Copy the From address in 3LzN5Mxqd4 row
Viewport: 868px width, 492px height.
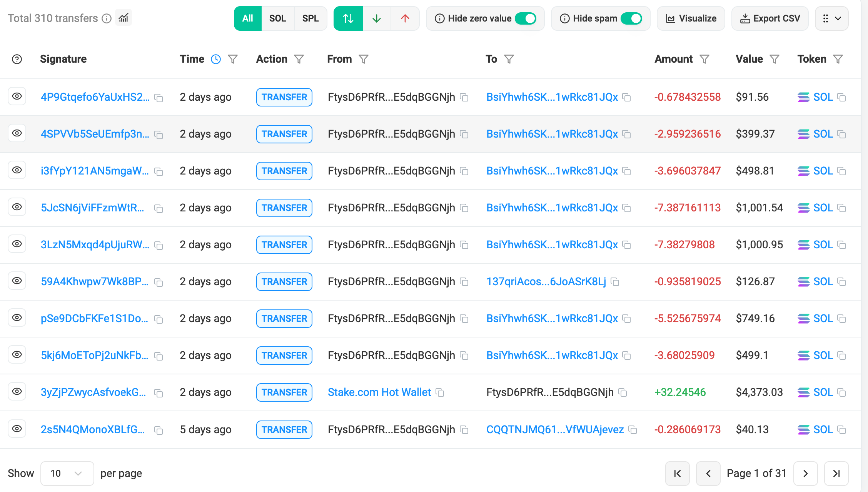tap(464, 245)
